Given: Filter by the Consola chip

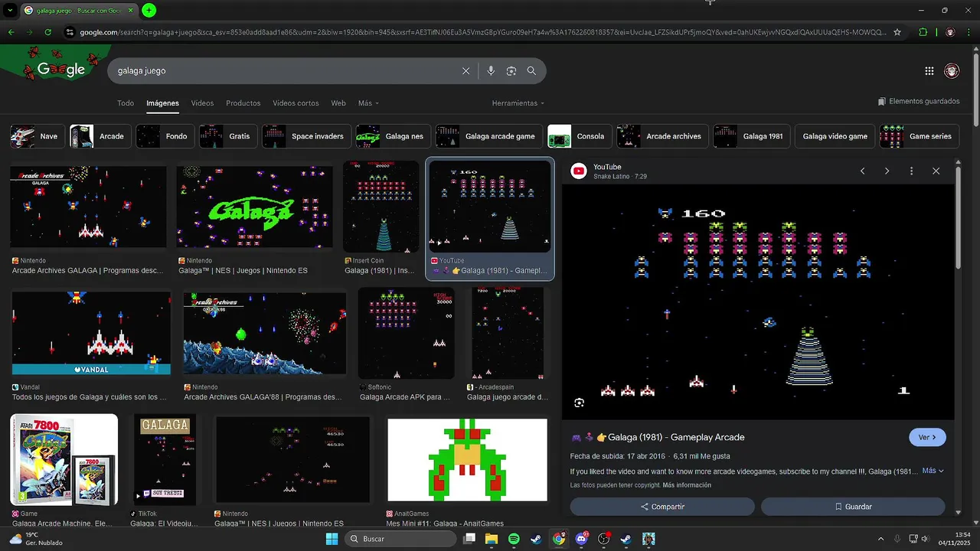Looking at the screenshot, I should click(580, 136).
